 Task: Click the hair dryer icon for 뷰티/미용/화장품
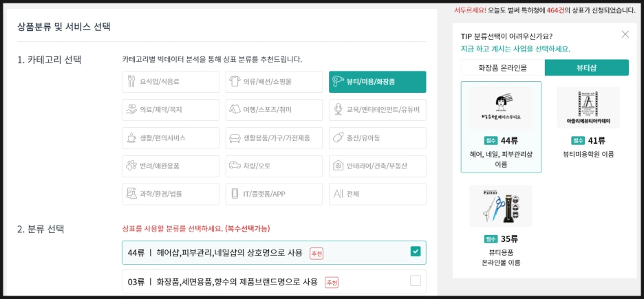[x=339, y=82]
